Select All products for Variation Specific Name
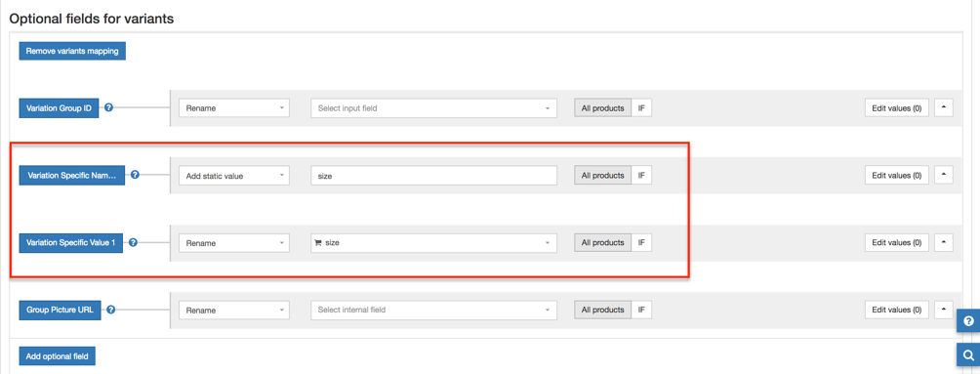The height and width of the screenshot is (374, 980). point(602,176)
